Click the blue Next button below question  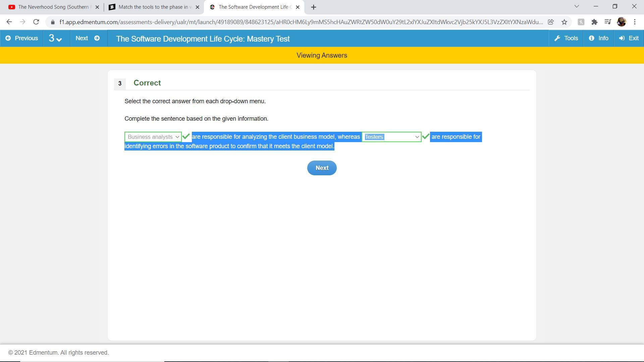point(322,168)
